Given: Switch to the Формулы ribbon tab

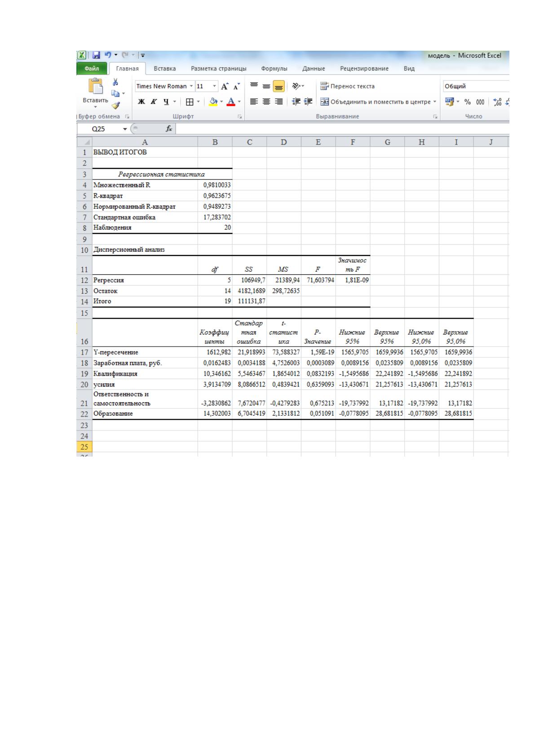Looking at the screenshot, I should pos(274,69).
